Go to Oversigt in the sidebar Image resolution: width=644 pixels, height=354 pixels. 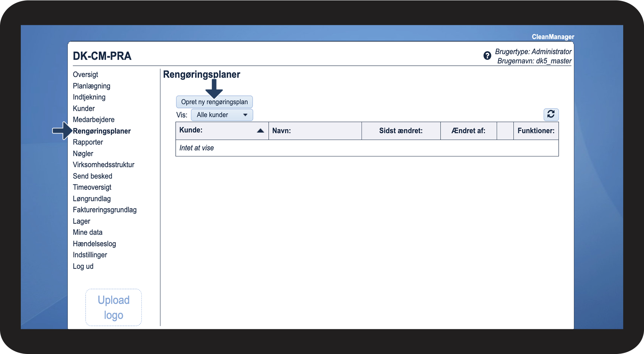point(85,75)
